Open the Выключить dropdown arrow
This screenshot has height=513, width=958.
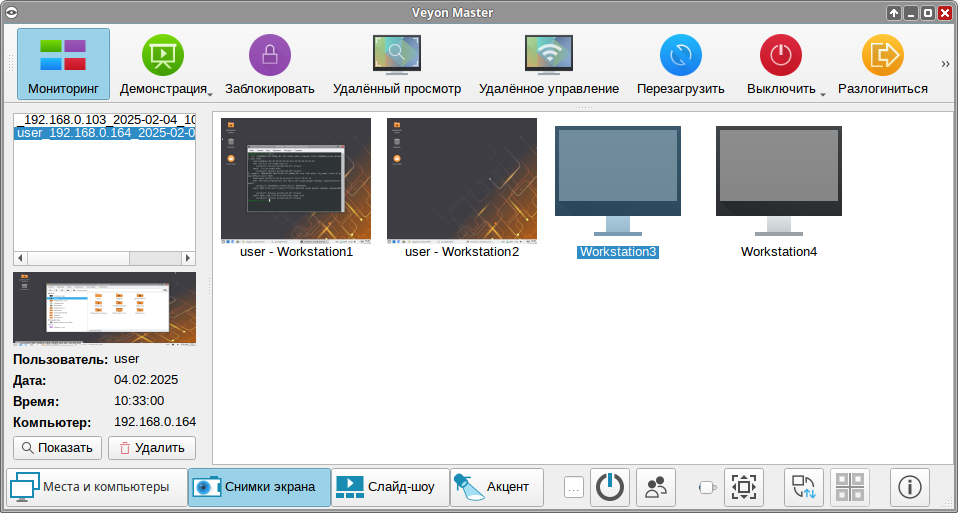click(x=822, y=94)
